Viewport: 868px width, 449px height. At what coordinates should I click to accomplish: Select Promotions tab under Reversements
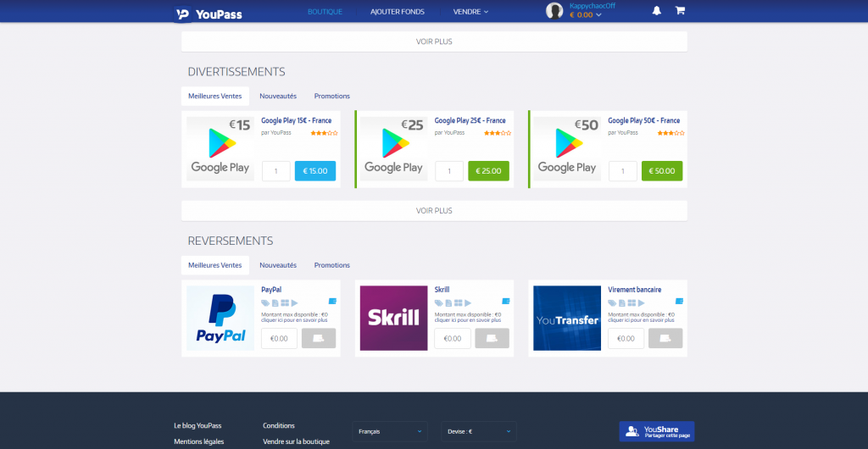tap(331, 265)
